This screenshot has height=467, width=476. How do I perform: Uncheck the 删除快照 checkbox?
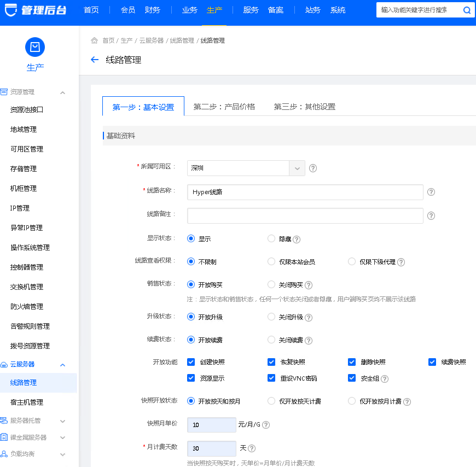(x=352, y=361)
